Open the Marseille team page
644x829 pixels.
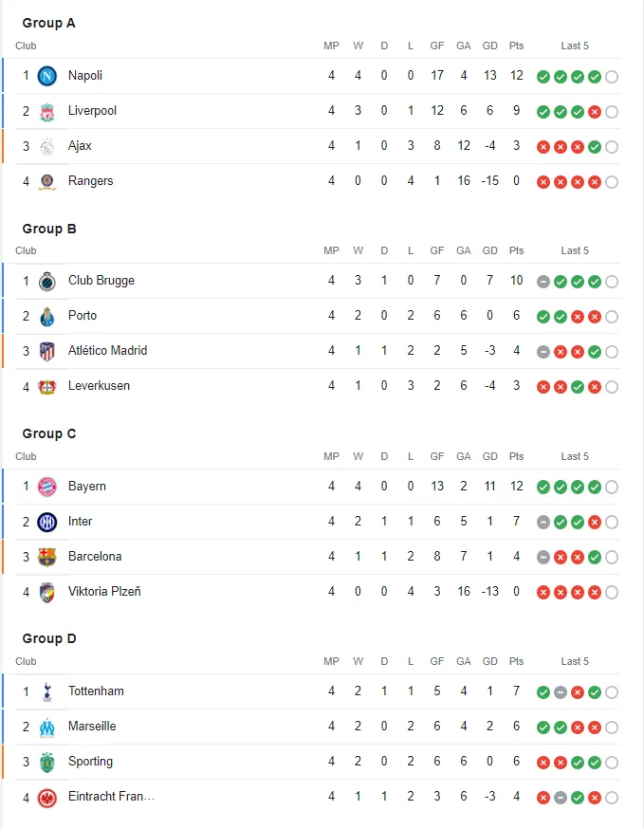[x=92, y=727]
